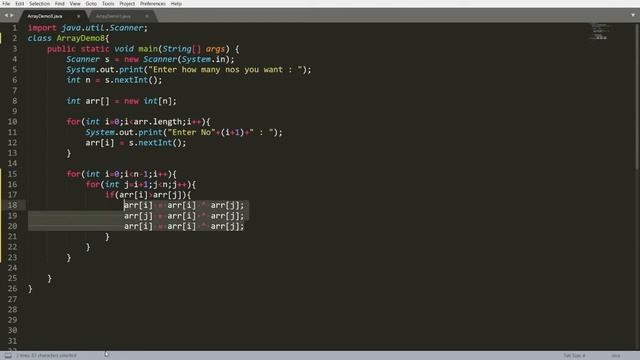Open the Edit menu
This screenshot has height=360, width=640.
point(20,4)
